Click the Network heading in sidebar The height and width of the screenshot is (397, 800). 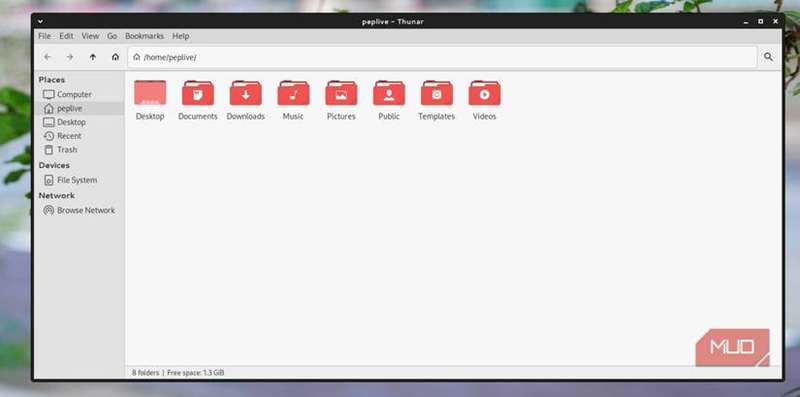(57, 195)
